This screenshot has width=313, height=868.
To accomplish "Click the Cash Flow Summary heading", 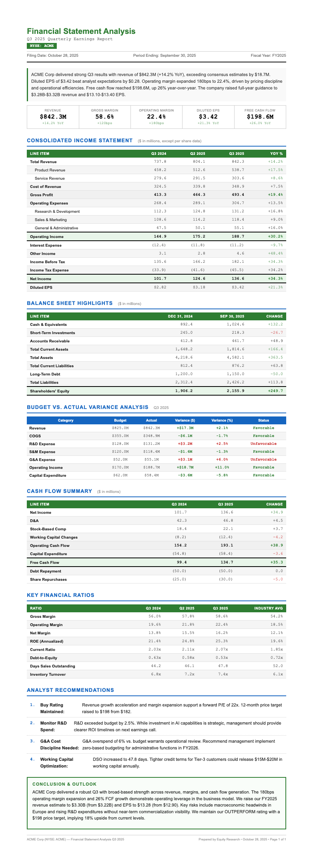I will [60, 491].
